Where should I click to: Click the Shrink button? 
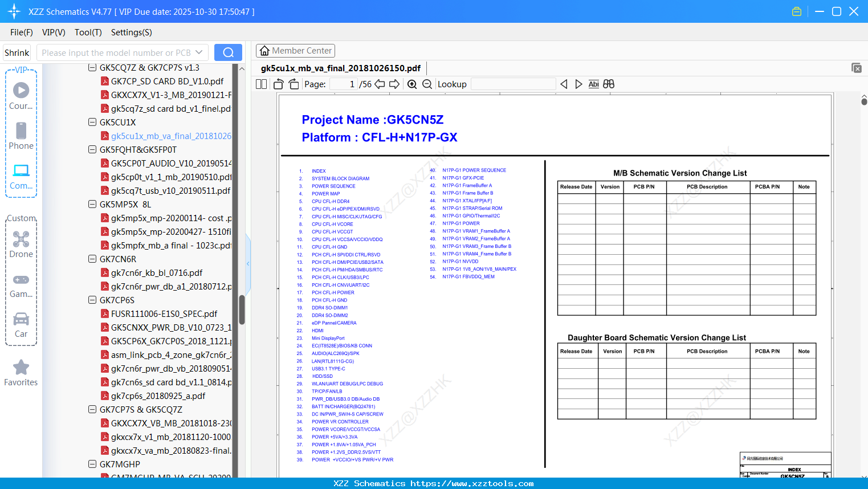click(17, 52)
